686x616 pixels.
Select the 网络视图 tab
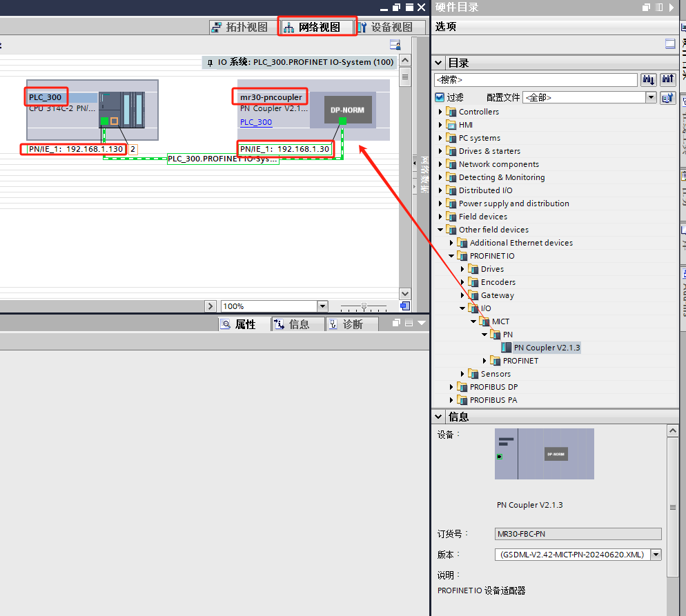317,27
